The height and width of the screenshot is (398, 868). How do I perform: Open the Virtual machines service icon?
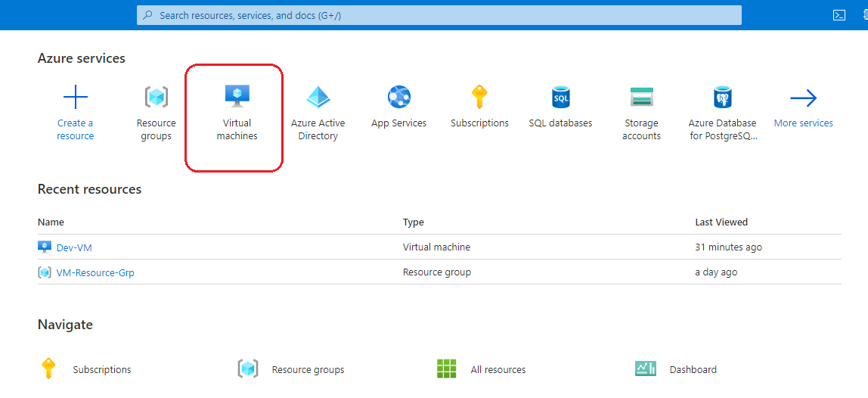(237, 96)
